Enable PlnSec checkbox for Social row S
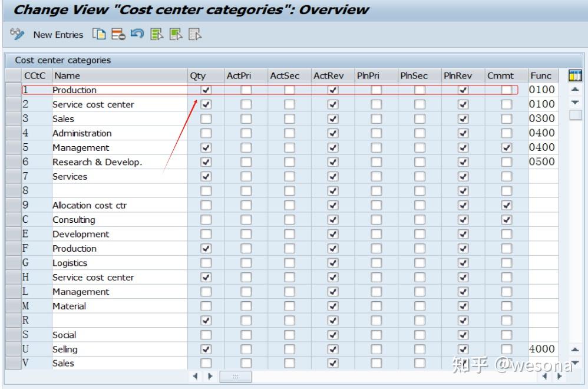This screenshot has width=588, height=389. [419, 335]
